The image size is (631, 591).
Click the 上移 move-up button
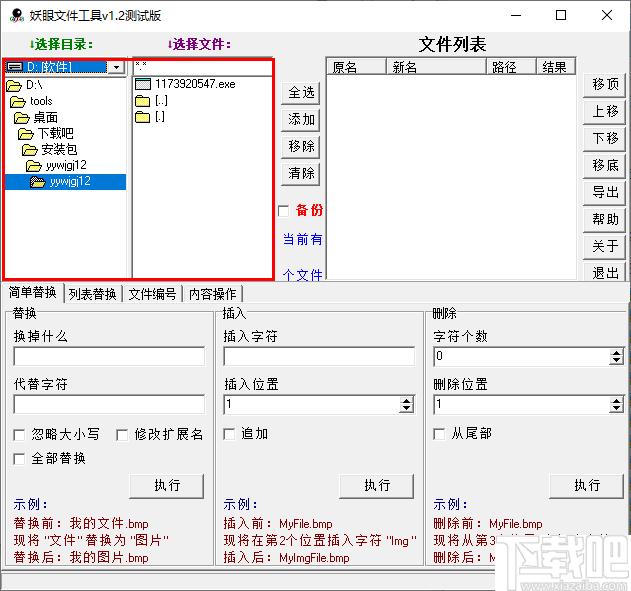[x=604, y=111]
